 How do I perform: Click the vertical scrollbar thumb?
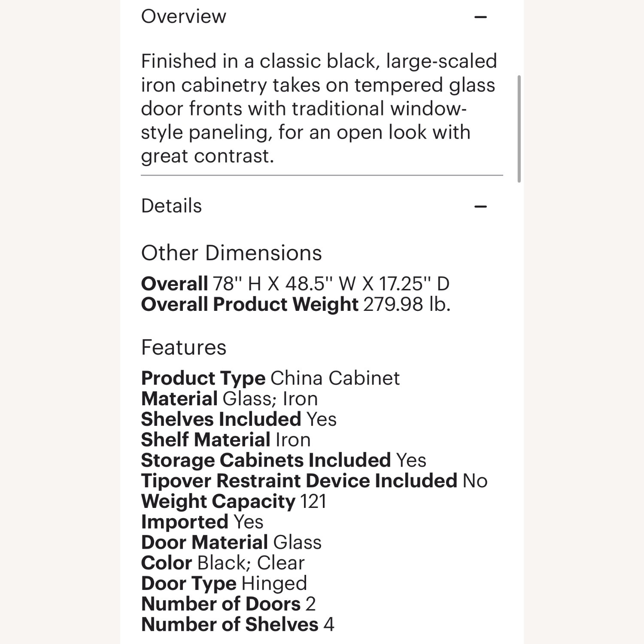click(x=519, y=129)
